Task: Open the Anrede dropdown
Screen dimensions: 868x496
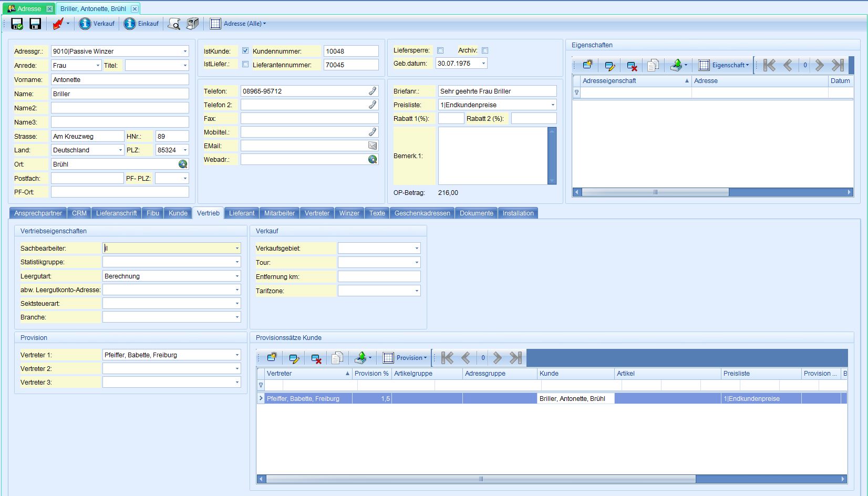Action: point(98,65)
